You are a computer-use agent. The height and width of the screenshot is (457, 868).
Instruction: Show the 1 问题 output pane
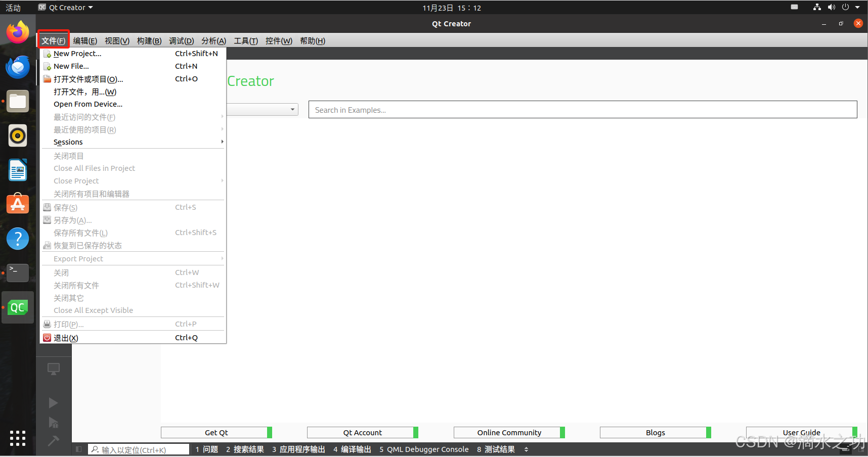[x=206, y=449]
